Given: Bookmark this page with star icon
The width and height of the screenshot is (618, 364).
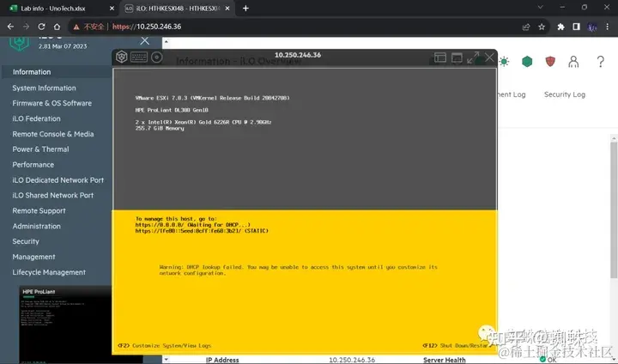Looking at the screenshot, I should [x=542, y=27].
